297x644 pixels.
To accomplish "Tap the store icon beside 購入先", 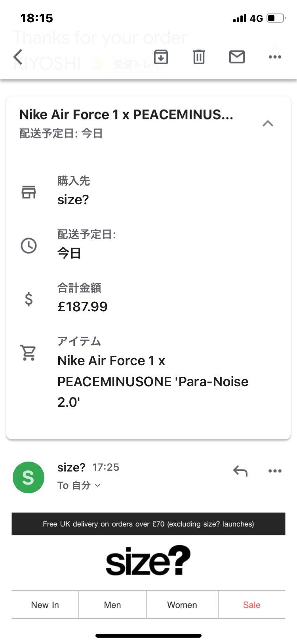I will [x=29, y=192].
